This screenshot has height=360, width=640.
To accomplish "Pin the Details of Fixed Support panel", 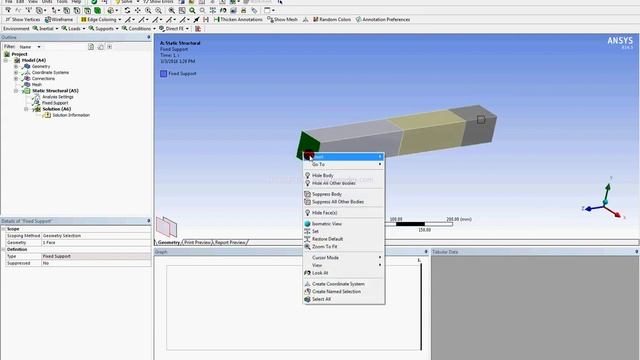I will coord(149,221).
